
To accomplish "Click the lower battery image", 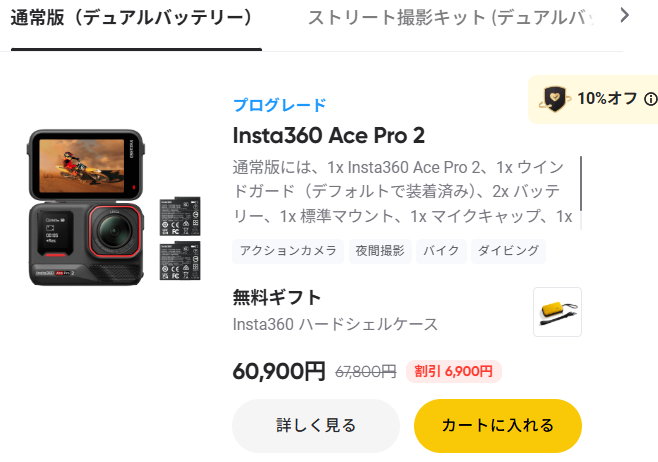I will coord(180,261).
